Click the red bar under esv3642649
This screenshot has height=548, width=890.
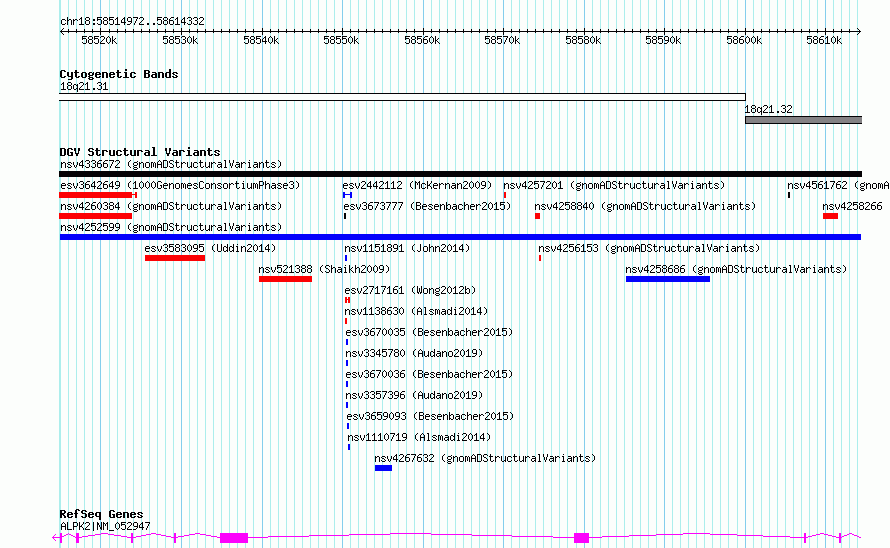tap(98, 195)
